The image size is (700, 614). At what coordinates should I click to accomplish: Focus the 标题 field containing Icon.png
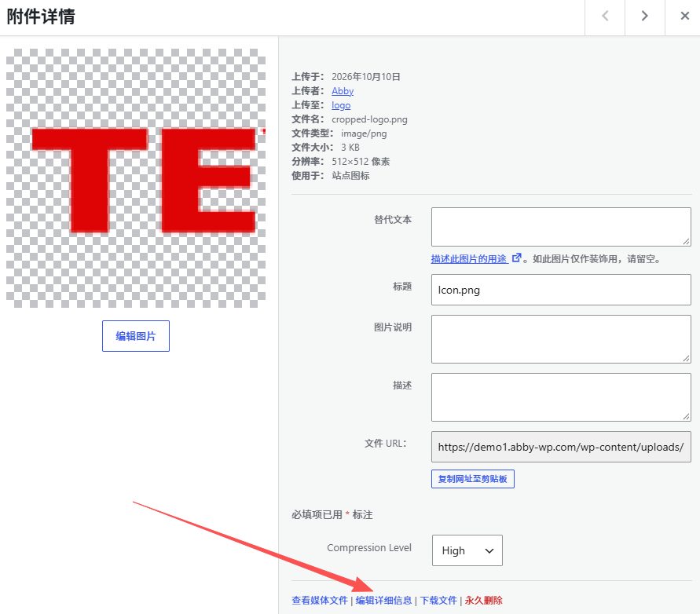pos(561,290)
